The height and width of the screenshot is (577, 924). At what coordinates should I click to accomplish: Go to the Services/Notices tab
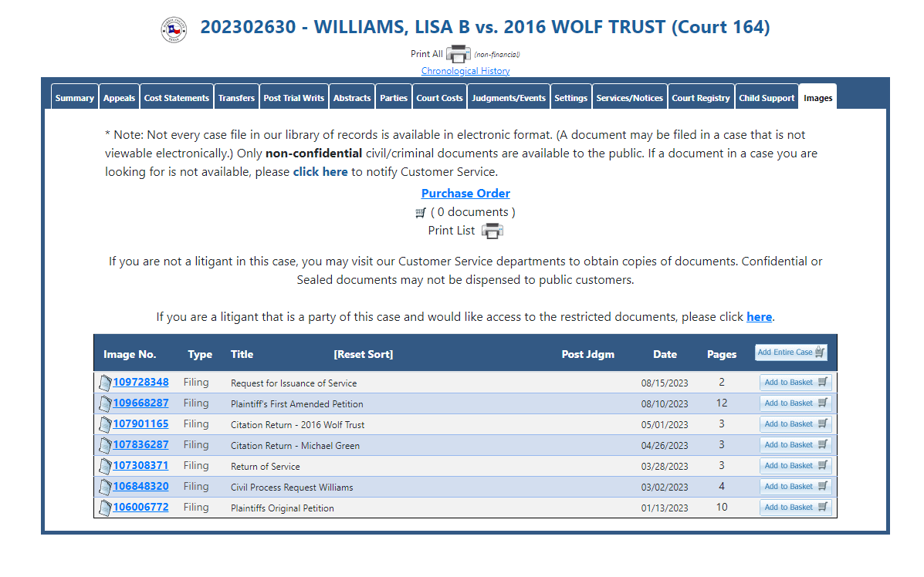(629, 98)
